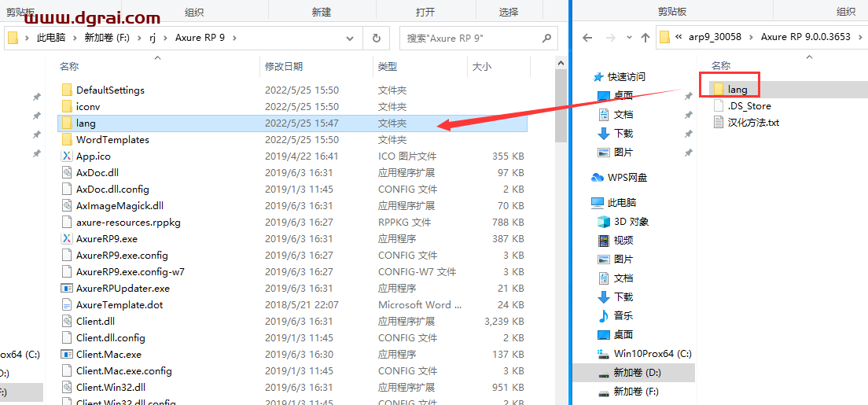
Task: Expand the chevron after Axure RP 9 in address bar
Action: [235, 38]
